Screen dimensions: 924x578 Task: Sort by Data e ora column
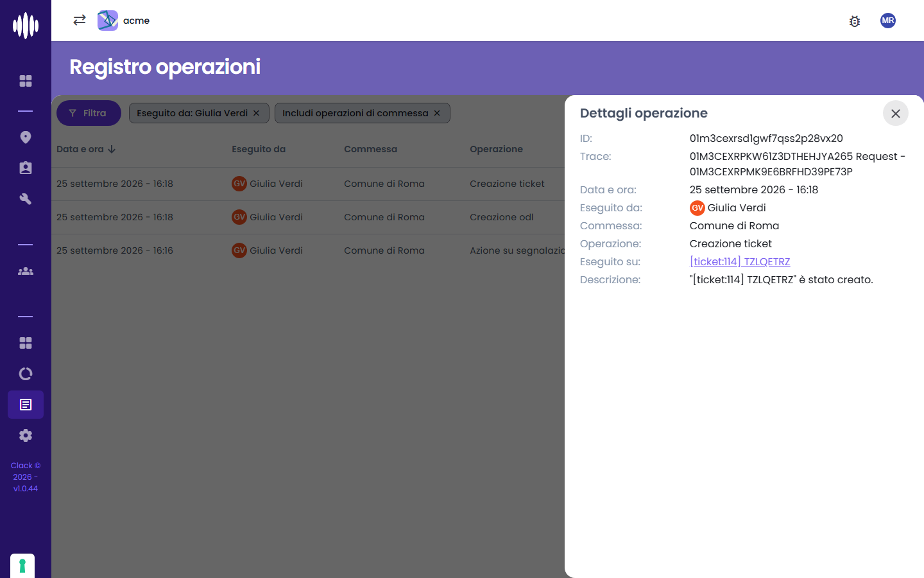tap(86, 149)
